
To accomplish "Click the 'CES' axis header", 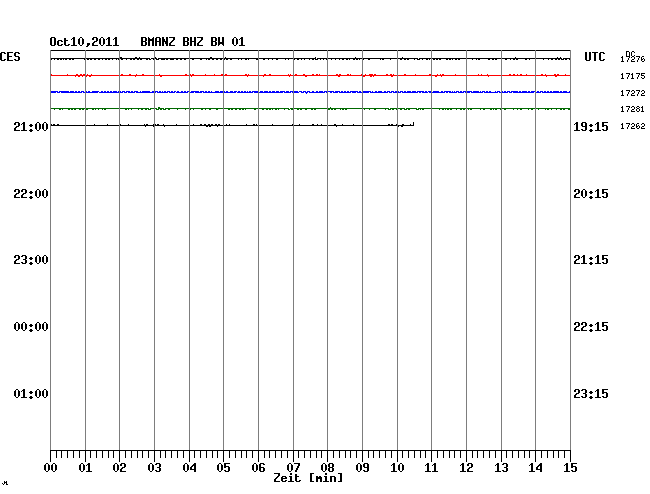I will point(10,57).
